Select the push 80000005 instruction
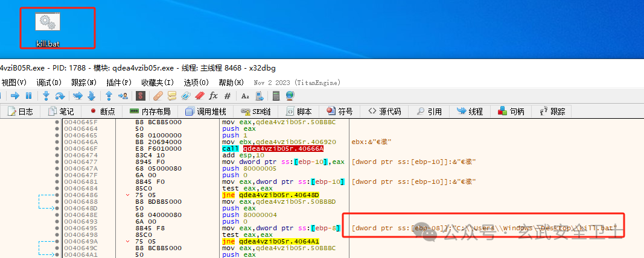This screenshot has width=644, height=258. (x=249, y=168)
